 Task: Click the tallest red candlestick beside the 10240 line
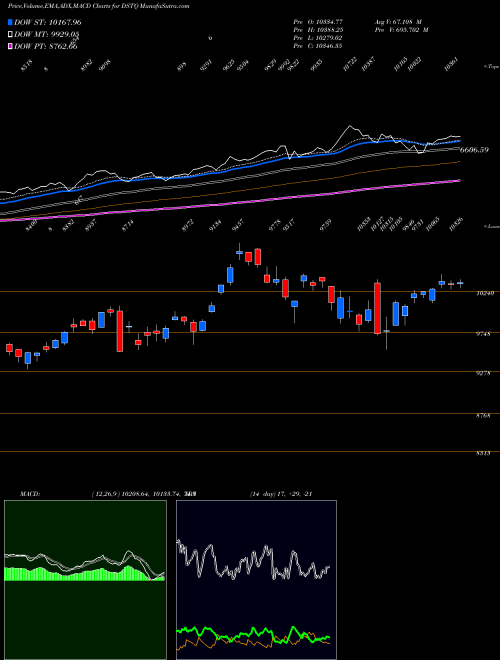pyautogui.click(x=378, y=309)
